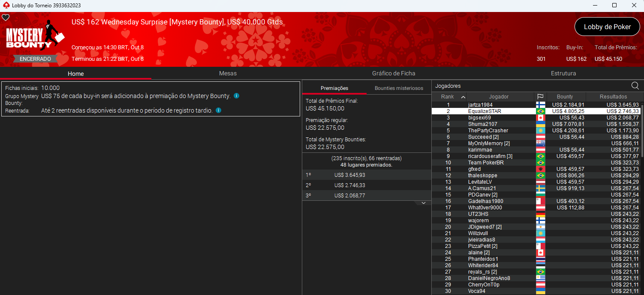Click the player search magnifier icon
This screenshot has width=644, height=295.
pyautogui.click(x=635, y=86)
